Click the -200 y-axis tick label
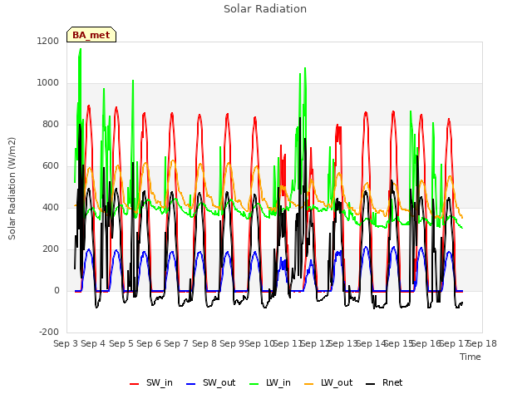This screenshot has width=532, height=399. click(49, 332)
